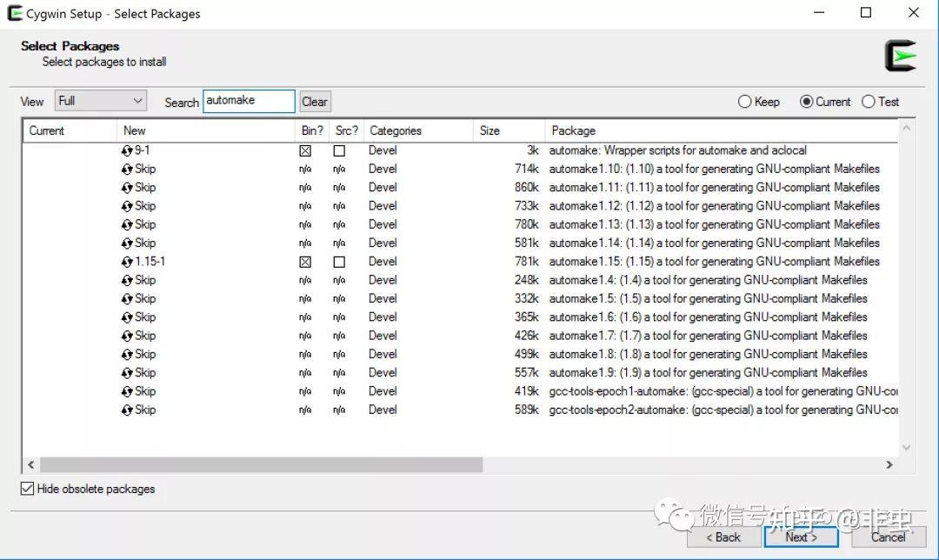Click the Skip cycle icon for automake1.14
This screenshot has height=560, width=939.
[127, 243]
